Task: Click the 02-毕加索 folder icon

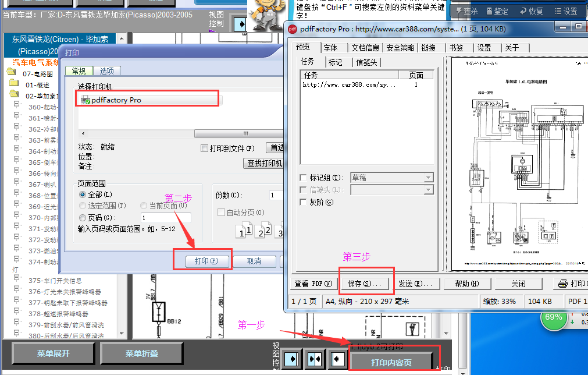Action: click(14, 94)
